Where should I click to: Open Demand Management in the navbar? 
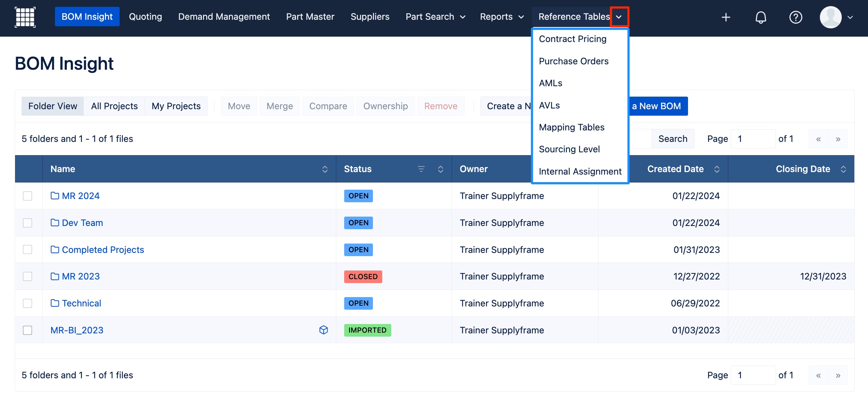(224, 17)
